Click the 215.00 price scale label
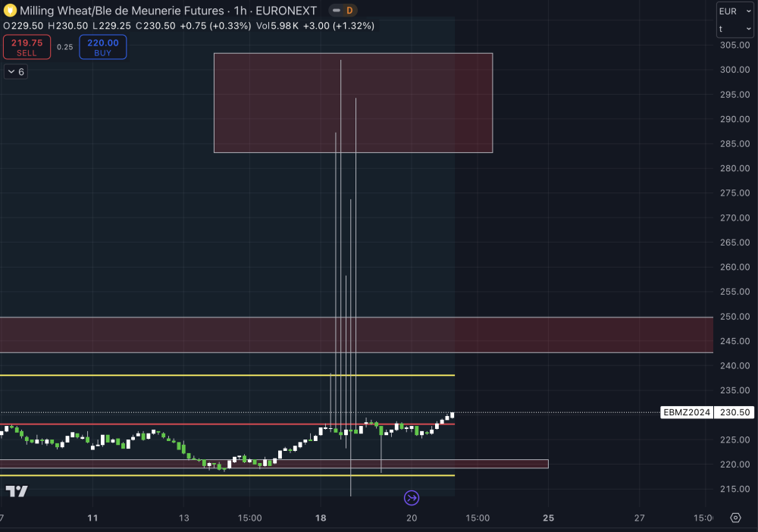The width and height of the screenshot is (758, 532). [735, 489]
